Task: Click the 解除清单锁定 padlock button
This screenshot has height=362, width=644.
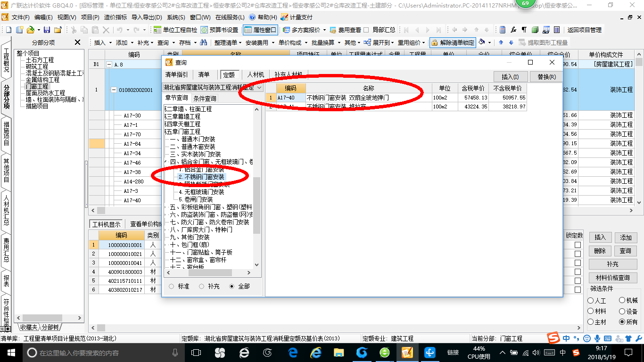Action: [453, 42]
